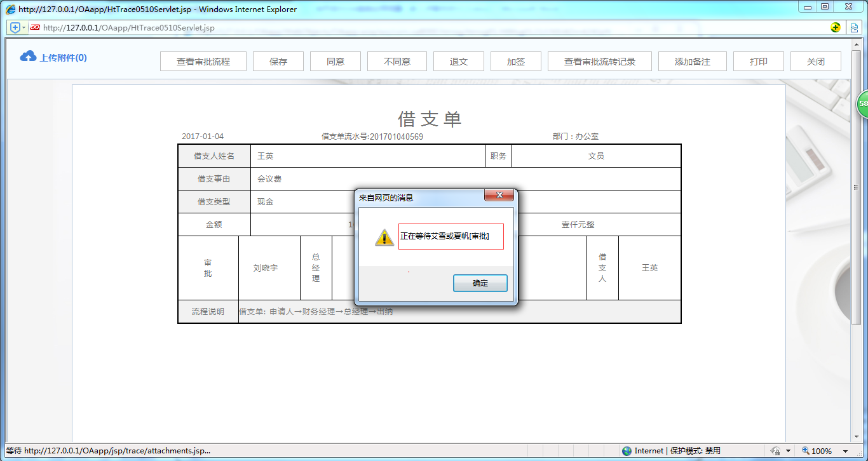Click the 流程说明 label cell
868x461 pixels.
[x=208, y=312]
